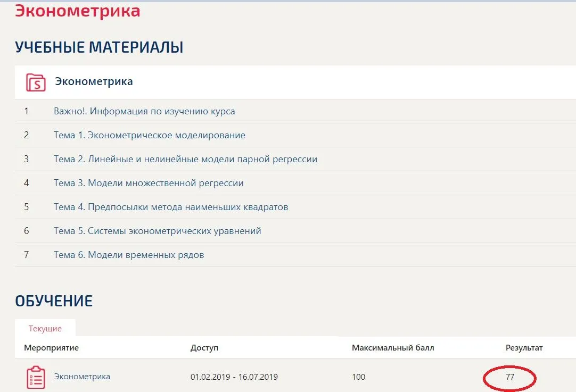576x392 pixels.
Task: Click the Результат column header
Action: 524,348
